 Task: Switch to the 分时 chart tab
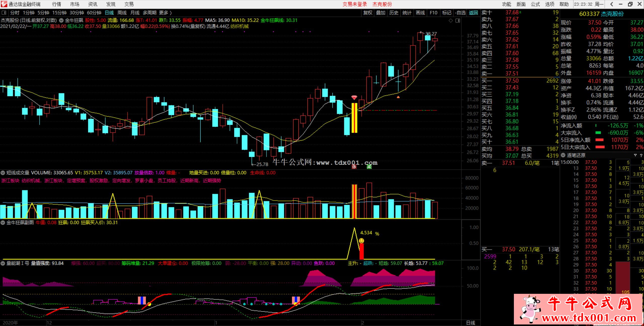(15, 13)
